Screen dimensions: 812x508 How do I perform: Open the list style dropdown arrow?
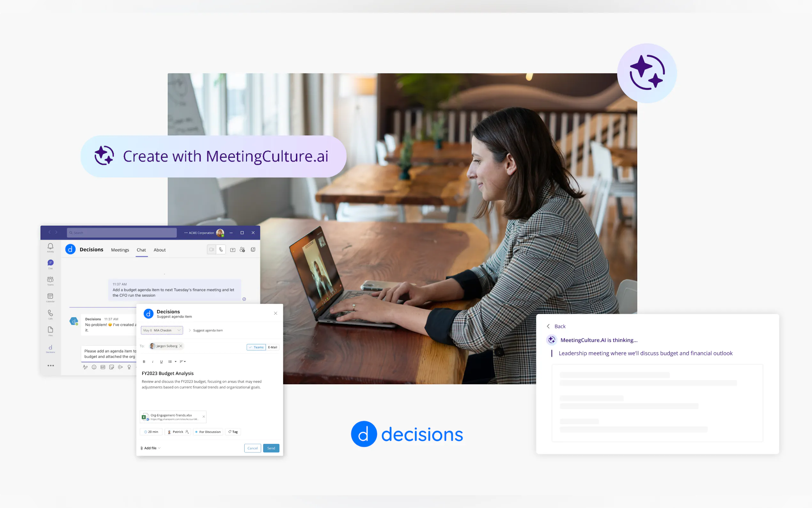pyautogui.click(x=175, y=361)
